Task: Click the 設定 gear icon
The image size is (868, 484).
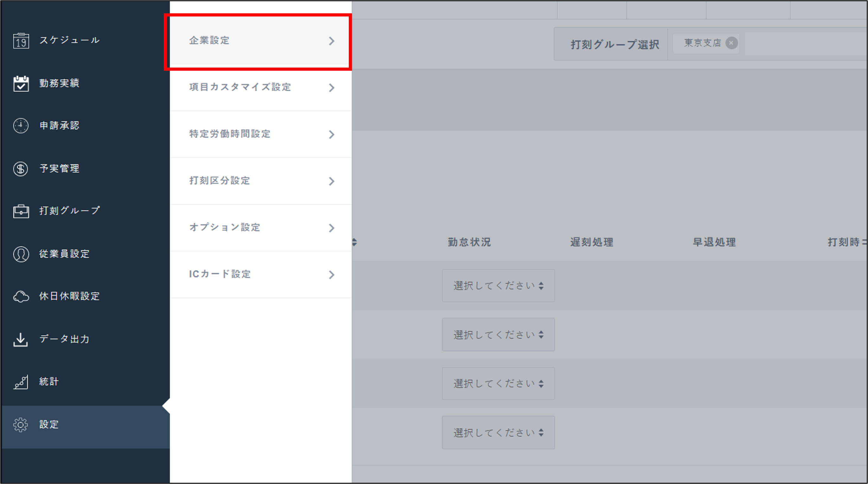Action: pos(21,425)
